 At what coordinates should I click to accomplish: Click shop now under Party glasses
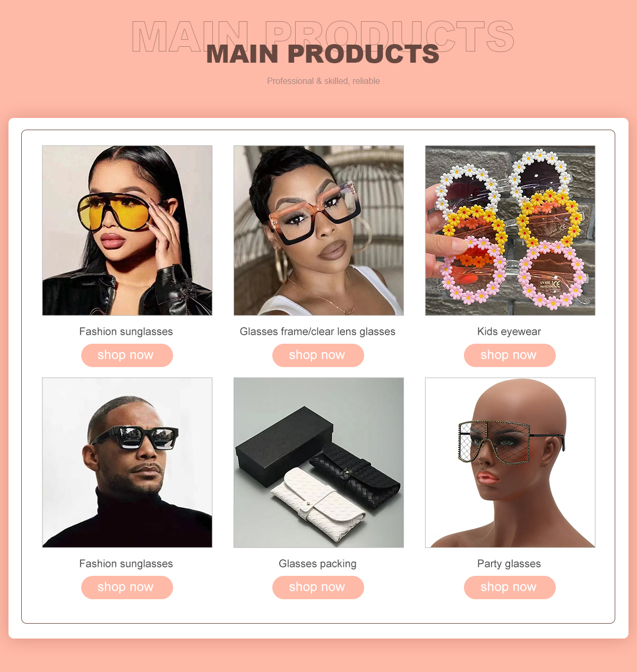510,588
